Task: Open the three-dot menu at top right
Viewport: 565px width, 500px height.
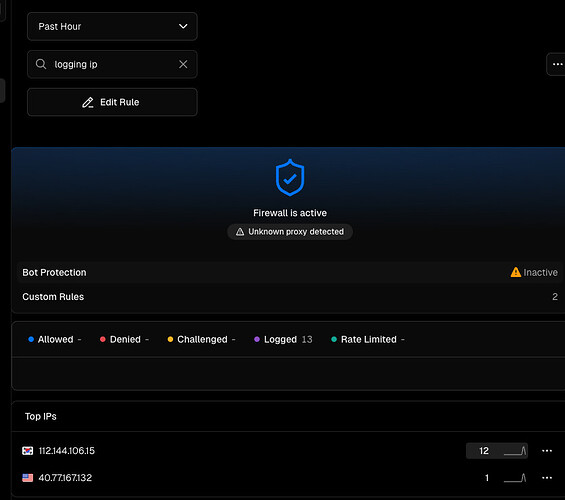Action: pyautogui.click(x=557, y=64)
